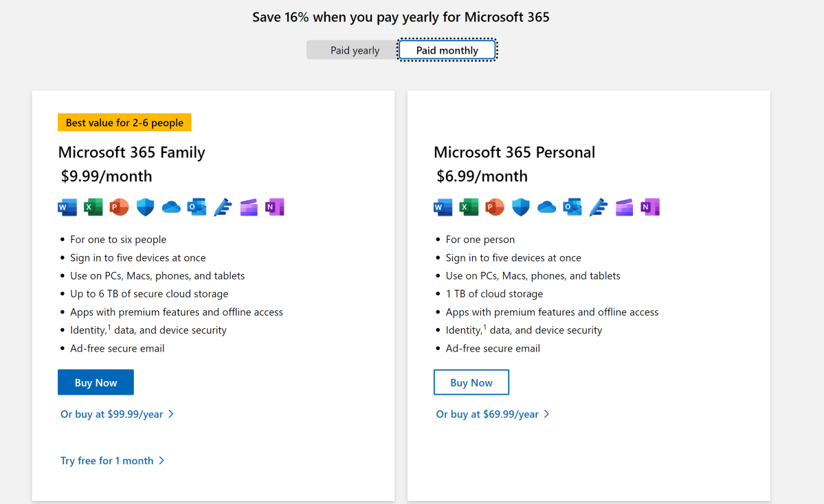
Task: Click the Word icon under Microsoft 365 Personal
Action: tap(443, 207)
